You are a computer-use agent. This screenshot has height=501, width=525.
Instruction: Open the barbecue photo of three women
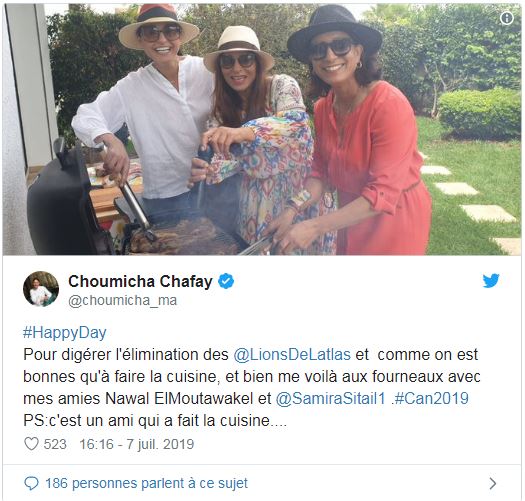(x=262, y=130)
